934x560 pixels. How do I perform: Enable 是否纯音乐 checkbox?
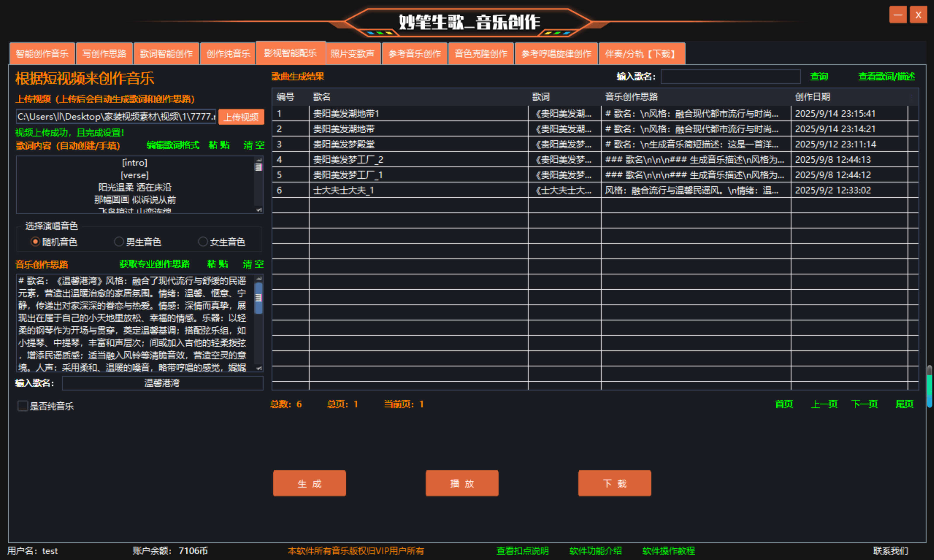(x=23, y=406)
